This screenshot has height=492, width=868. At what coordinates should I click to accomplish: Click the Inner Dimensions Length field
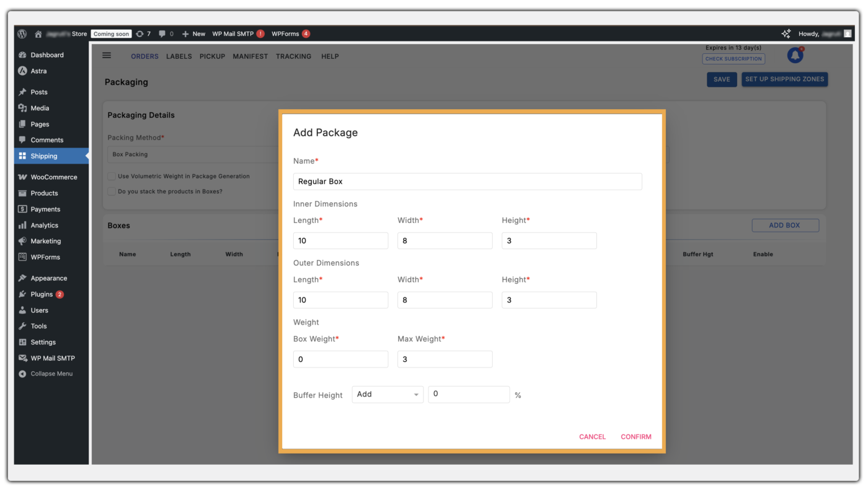(340, 240)
